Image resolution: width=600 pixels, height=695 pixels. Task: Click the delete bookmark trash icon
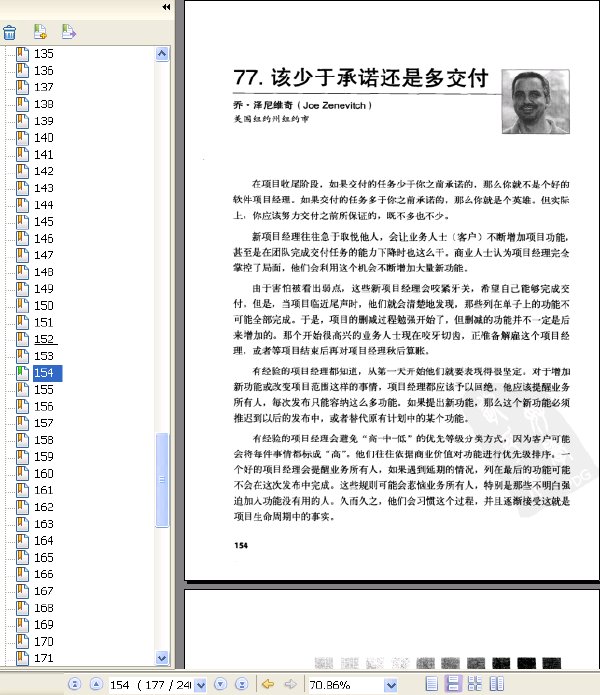point(9,33)
